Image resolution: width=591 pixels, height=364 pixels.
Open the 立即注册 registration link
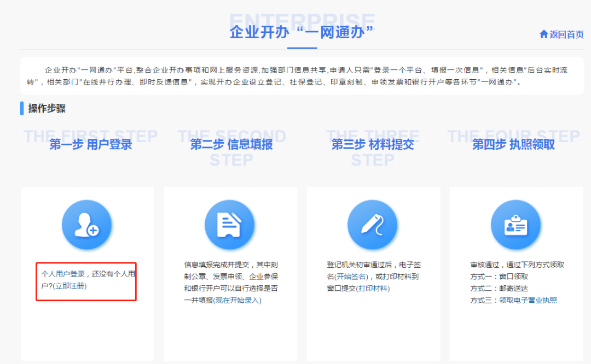click(70, 286)
